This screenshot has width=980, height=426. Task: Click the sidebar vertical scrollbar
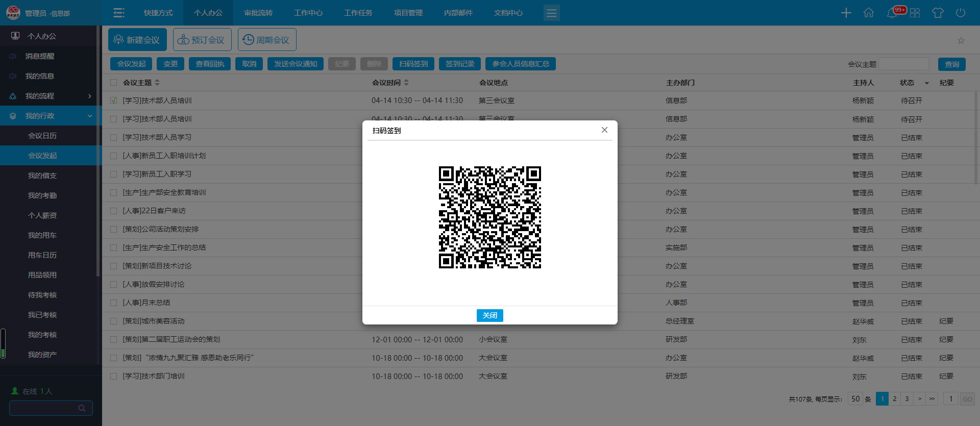pyautogui.click(x=99, y=152)
